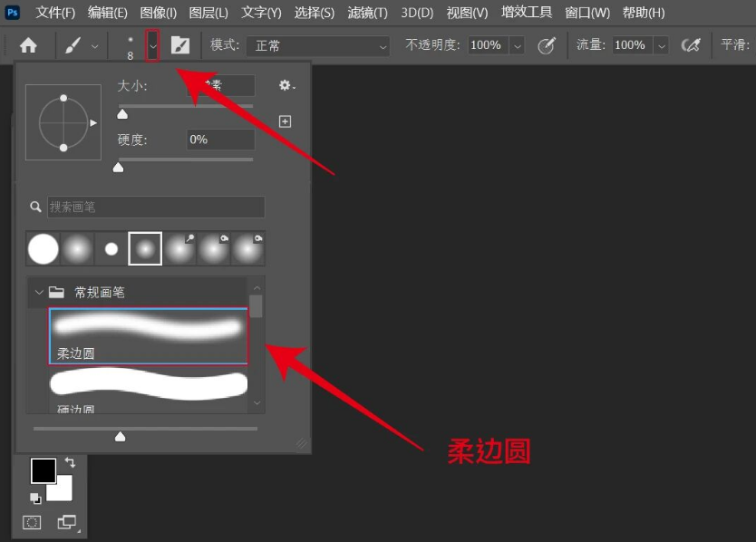
Task: Open the 文字(Y) menu
Action: click(x=261, y=12)
